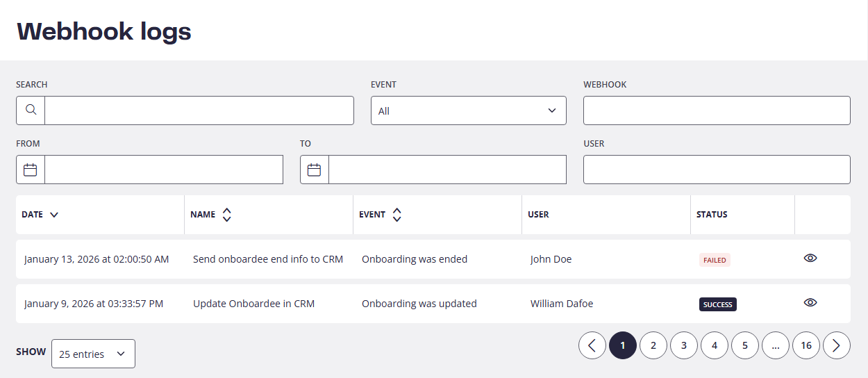868x378 pixels.
Task: Click the 'John Doe' user cell
Action: click(551, 259)
